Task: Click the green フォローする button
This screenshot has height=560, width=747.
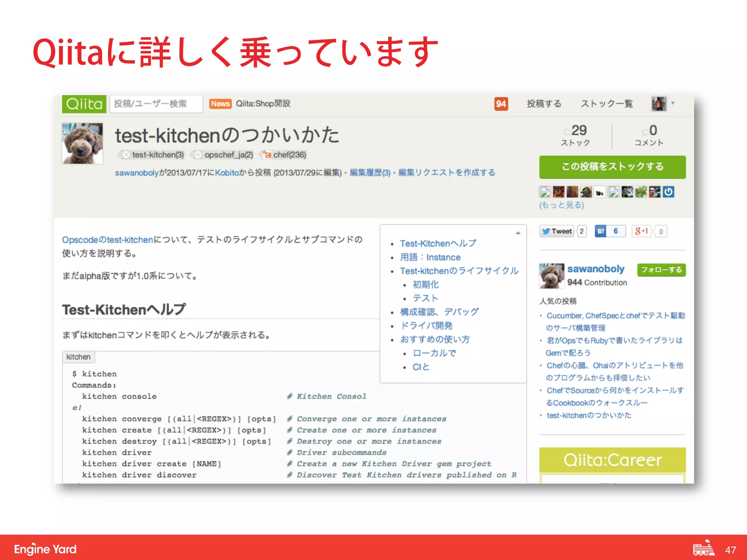Action: (x=661, y=270)
